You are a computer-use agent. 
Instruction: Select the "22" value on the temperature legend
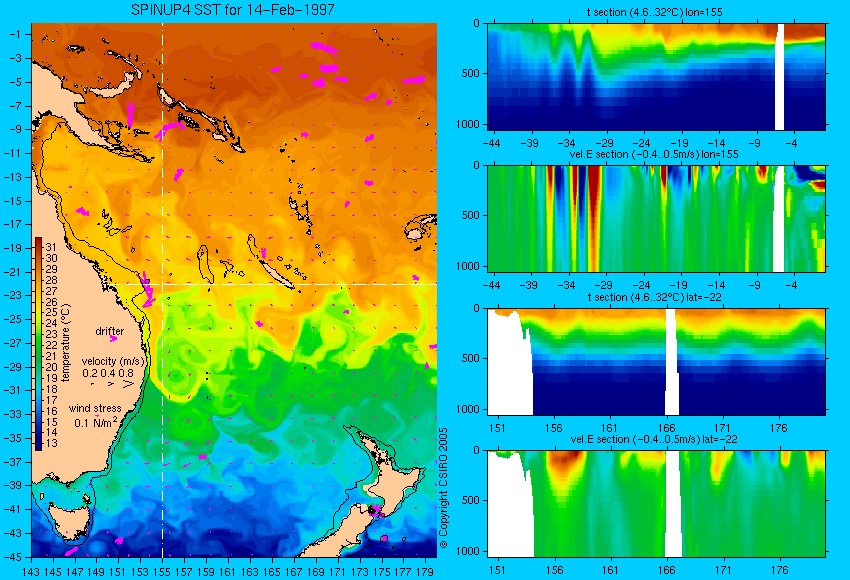51,345
